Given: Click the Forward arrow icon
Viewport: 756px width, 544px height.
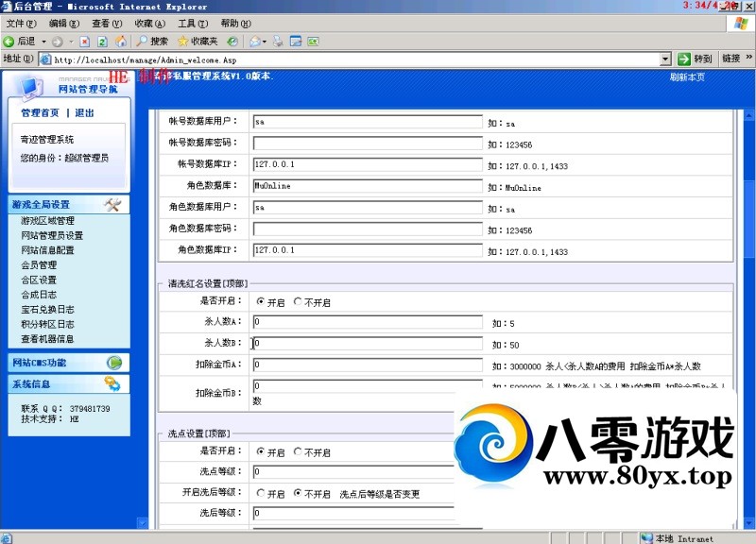Looking at the screenshot, I should 58,42.
